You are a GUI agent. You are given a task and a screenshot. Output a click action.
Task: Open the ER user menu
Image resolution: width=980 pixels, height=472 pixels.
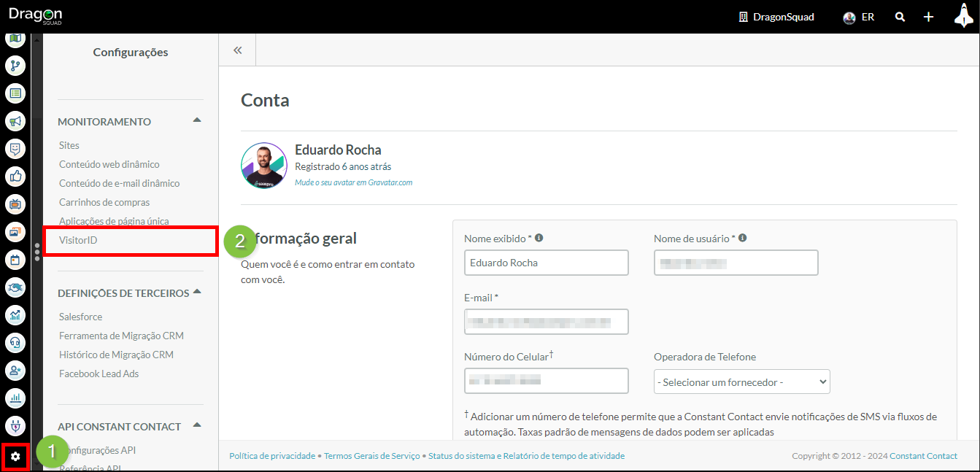(x=858, y=17)
